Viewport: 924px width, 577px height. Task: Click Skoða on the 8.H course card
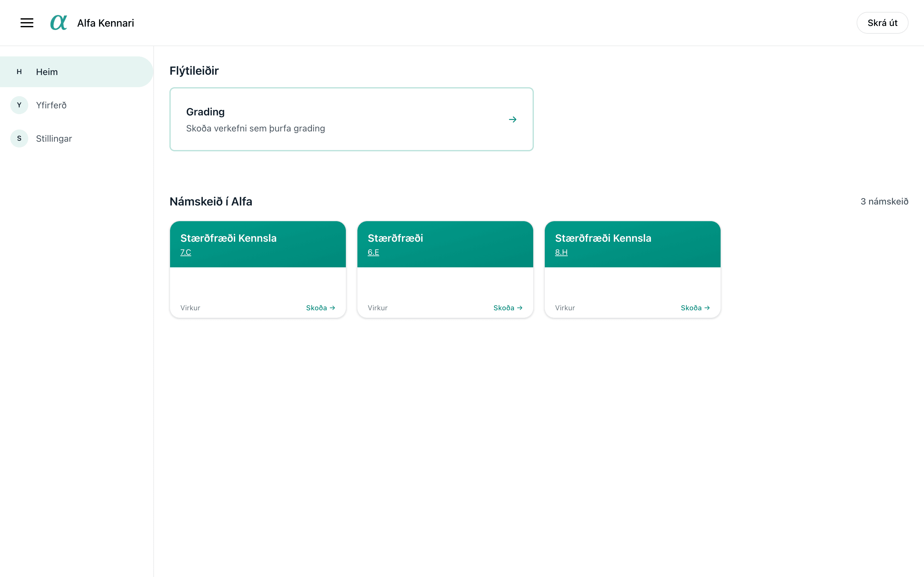tap(695, 308)
